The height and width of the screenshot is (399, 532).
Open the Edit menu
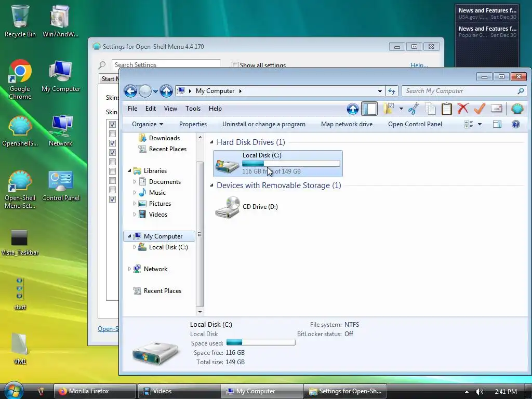151,109
